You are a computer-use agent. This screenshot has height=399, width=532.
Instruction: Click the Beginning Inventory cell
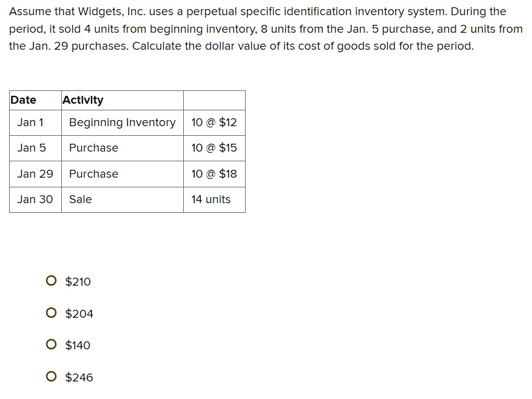point(122,122)
